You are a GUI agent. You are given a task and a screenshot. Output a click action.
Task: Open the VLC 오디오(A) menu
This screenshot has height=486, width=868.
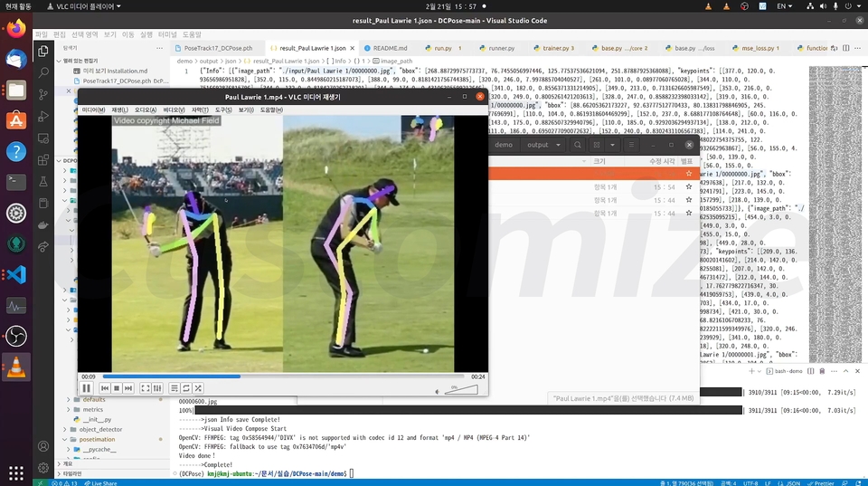coord(146,110)
